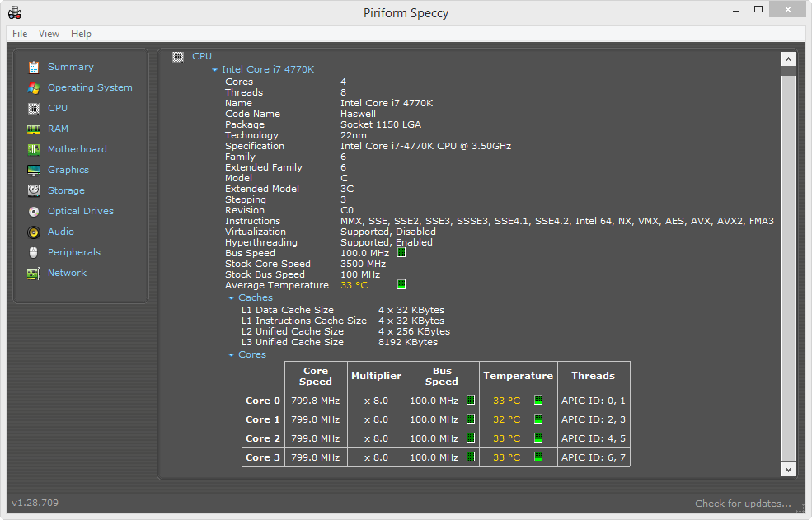
Task: Click Core 1 bus speed graph icon
Action: 471,419
